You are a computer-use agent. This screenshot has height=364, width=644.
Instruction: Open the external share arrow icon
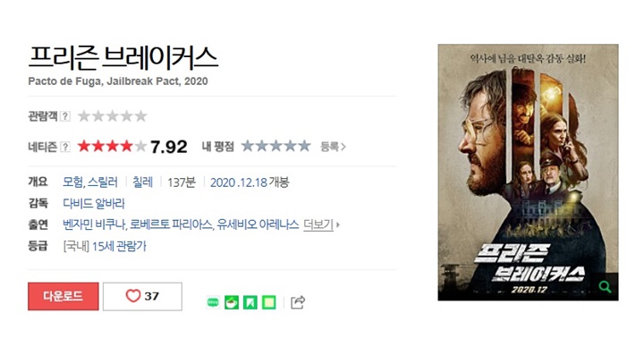pyautogui.click(x=298, y=302)
